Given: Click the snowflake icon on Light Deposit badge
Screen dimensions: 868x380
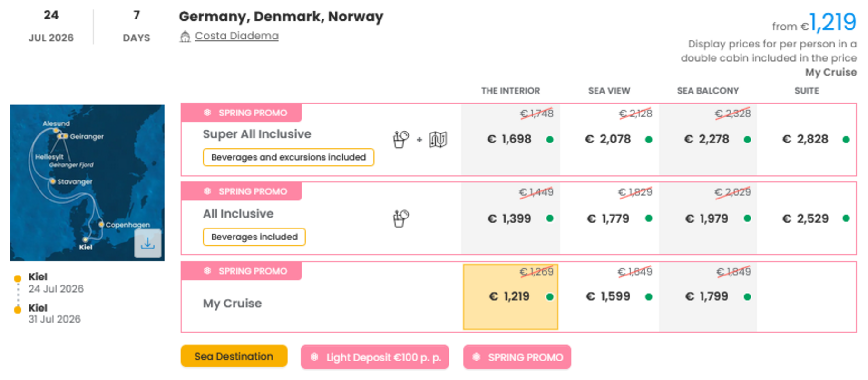Looking at the screenshot, I should pos(314,357).
